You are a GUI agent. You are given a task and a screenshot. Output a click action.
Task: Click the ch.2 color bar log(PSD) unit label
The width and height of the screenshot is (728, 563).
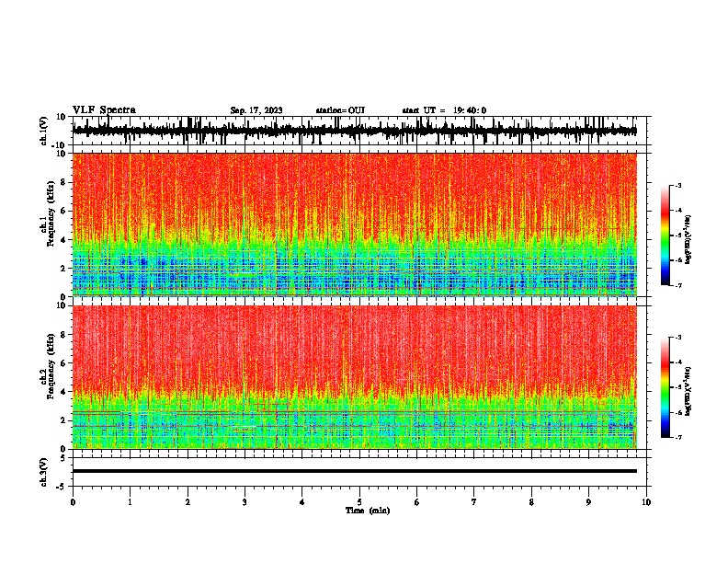(x=688, y=392)
